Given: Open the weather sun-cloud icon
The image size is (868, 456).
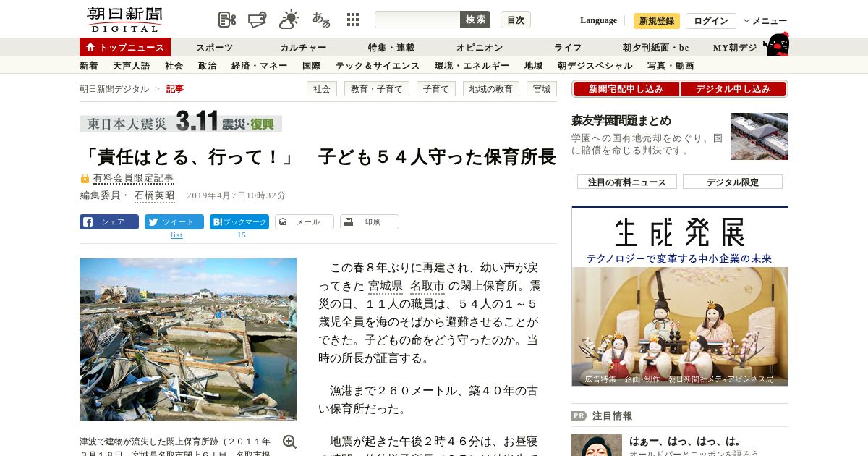Looking at the screenshot, I should (x=289, y=20).
